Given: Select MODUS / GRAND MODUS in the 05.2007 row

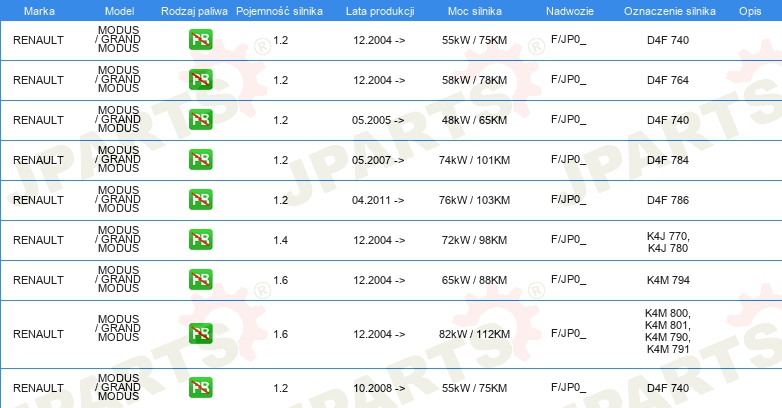Looking at the screenshot, I should point(118,159).
